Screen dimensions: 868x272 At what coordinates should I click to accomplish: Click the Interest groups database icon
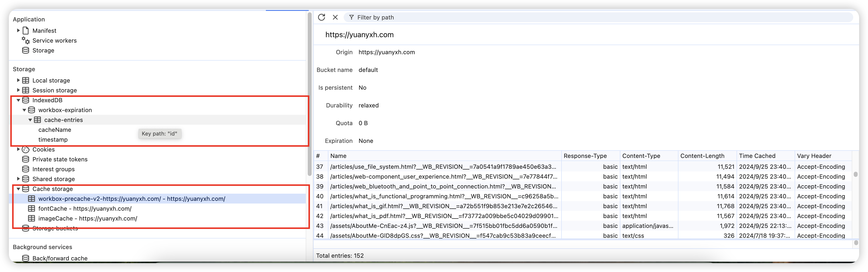click(x=26, y=169)
